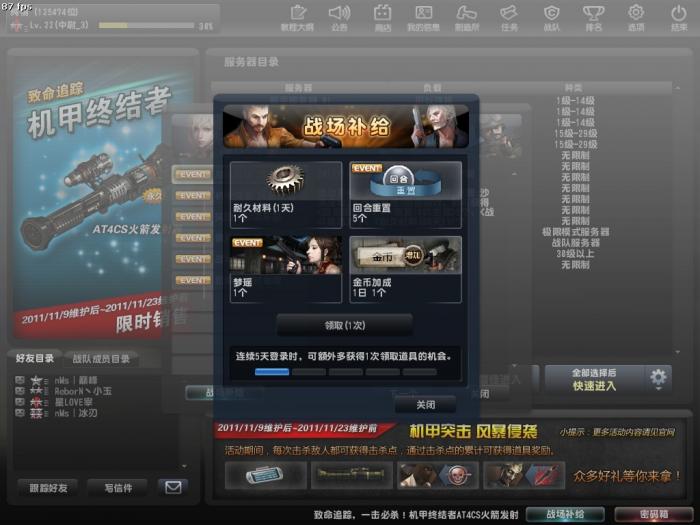This screenshot has height=525, width=700.
Task: Click the 战场补给 button in bottom bar
Action: point(565,514)
